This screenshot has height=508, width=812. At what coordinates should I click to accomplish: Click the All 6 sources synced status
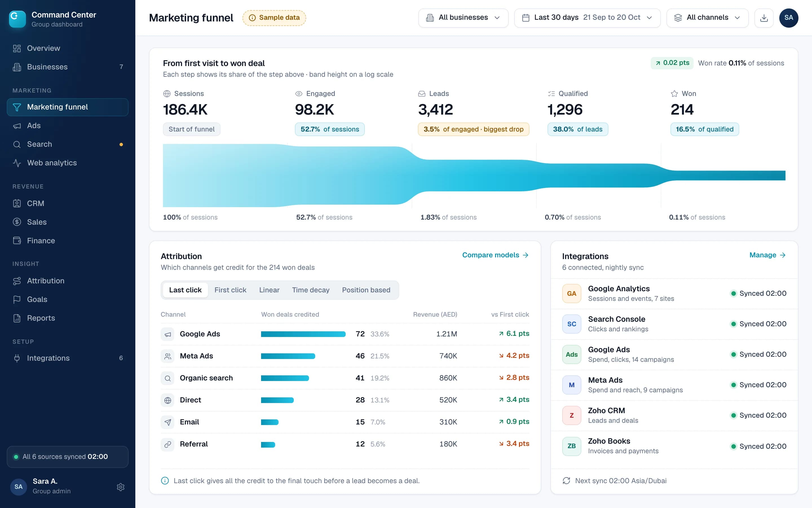[67, 457]
